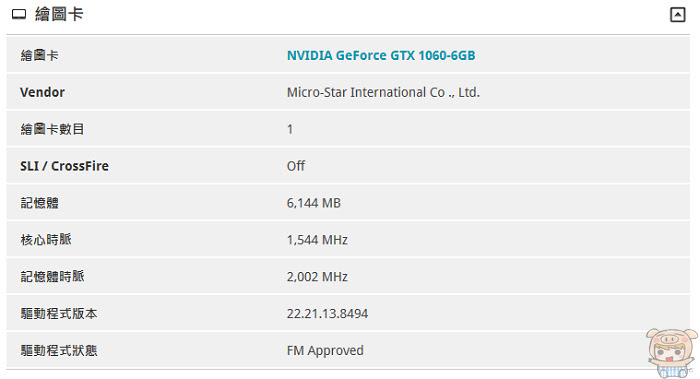Click the 驅動程式狀態 row label
This screenshot has width=700, height=379.
click(x=59, y=350)
